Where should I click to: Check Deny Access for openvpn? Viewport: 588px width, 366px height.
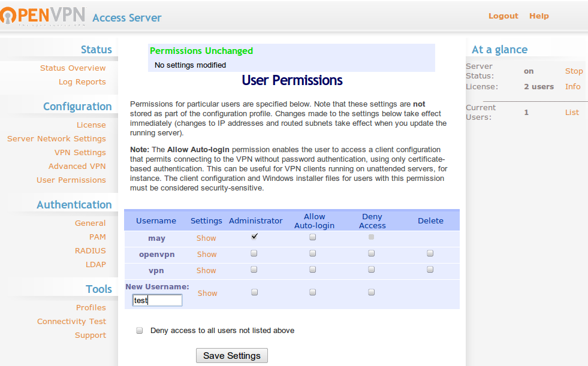pos(371,253)
